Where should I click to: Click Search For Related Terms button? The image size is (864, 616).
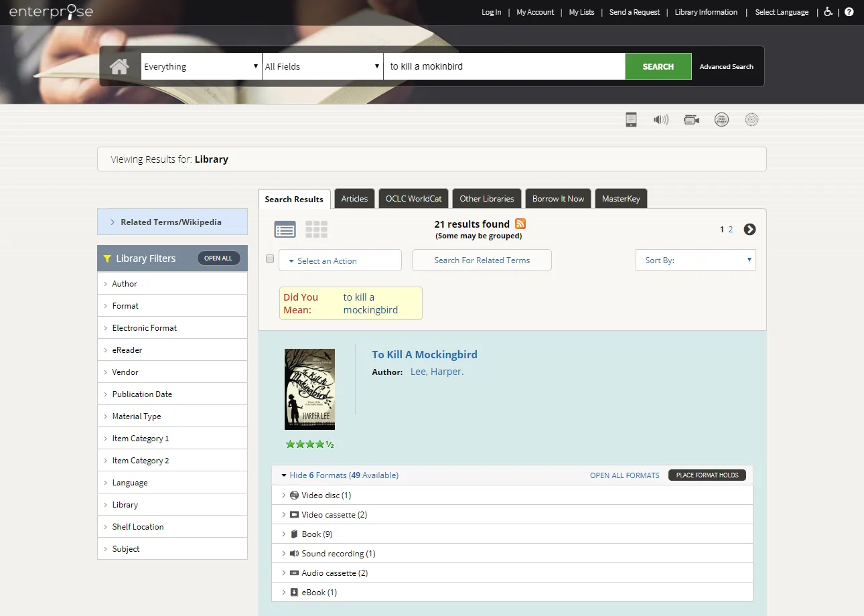[x=482, y=260]
